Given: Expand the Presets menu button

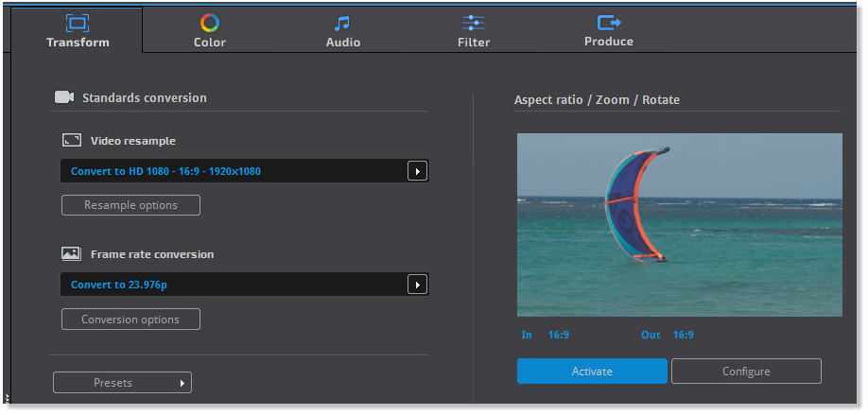Looking at the screenshot, I should click(x=122, y=382).
